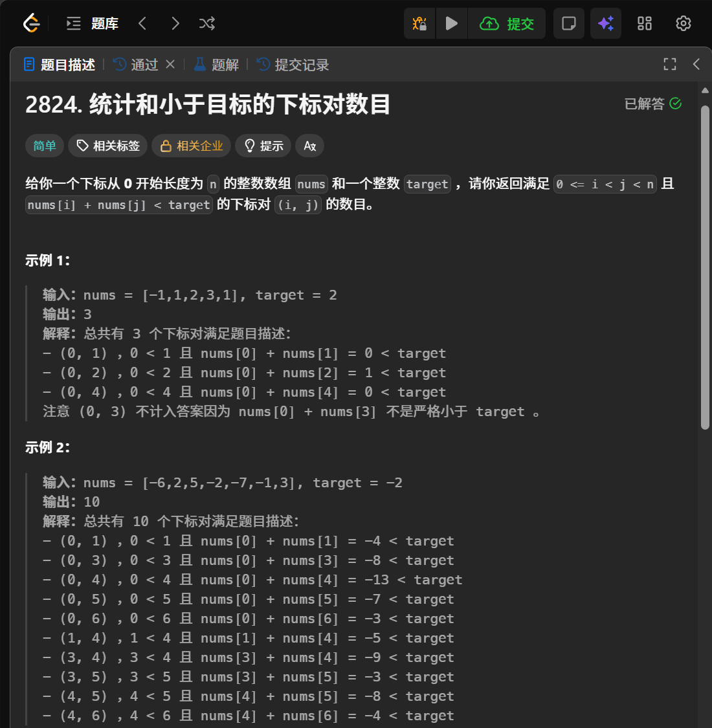Click the 简单 difficulty badge
The image size is (712, 728).
[x=45, y=146]
